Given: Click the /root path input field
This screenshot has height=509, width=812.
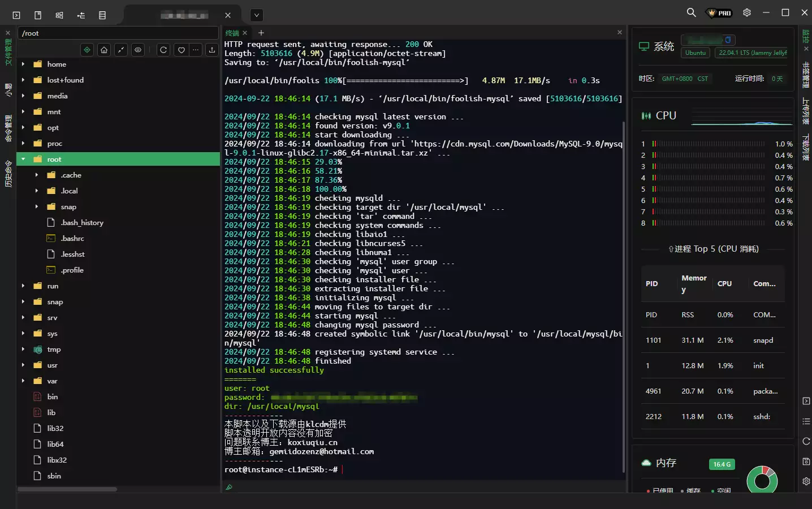Looking at the screenshot, I should (118, 33).
